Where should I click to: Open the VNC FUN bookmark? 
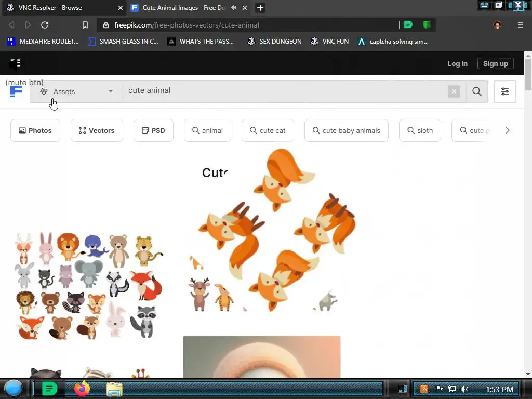click(330, 42)
